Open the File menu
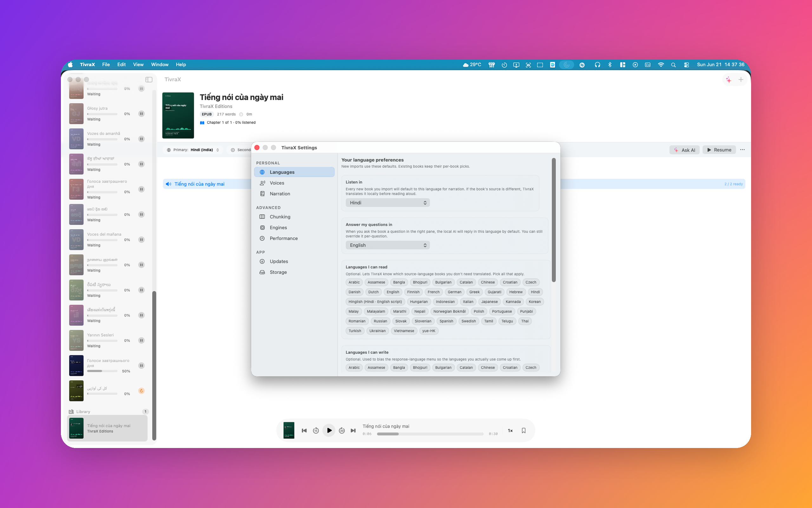Viewport: 812px width, 508px height. click(106, 64)
